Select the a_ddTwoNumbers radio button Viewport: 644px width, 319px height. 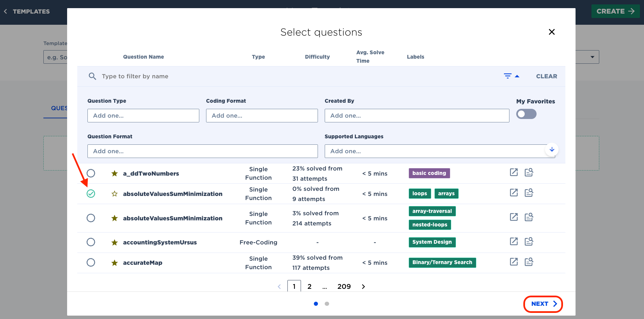pyautogui.click(x=91, y=173)
